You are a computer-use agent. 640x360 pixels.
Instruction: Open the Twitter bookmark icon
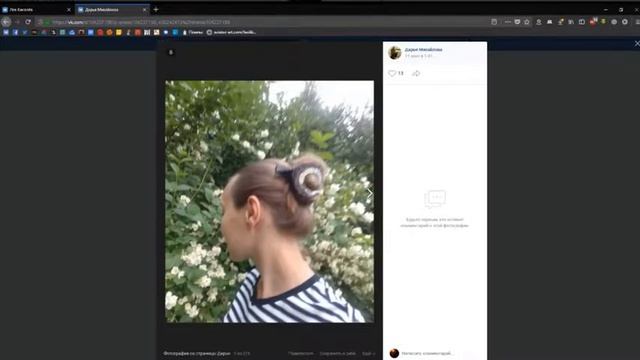click(24, 32)
